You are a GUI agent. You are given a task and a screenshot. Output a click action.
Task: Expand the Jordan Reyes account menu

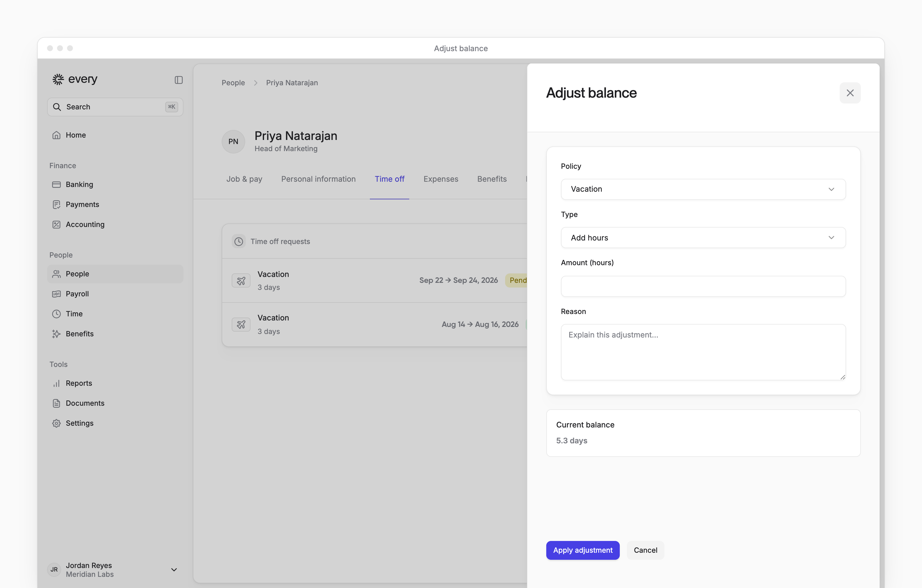pos(174,570)
